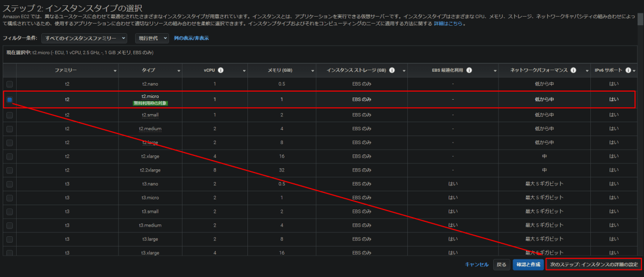Tick the checkbox for the t2.large row

pyautogui.click(x=10, y=143)
